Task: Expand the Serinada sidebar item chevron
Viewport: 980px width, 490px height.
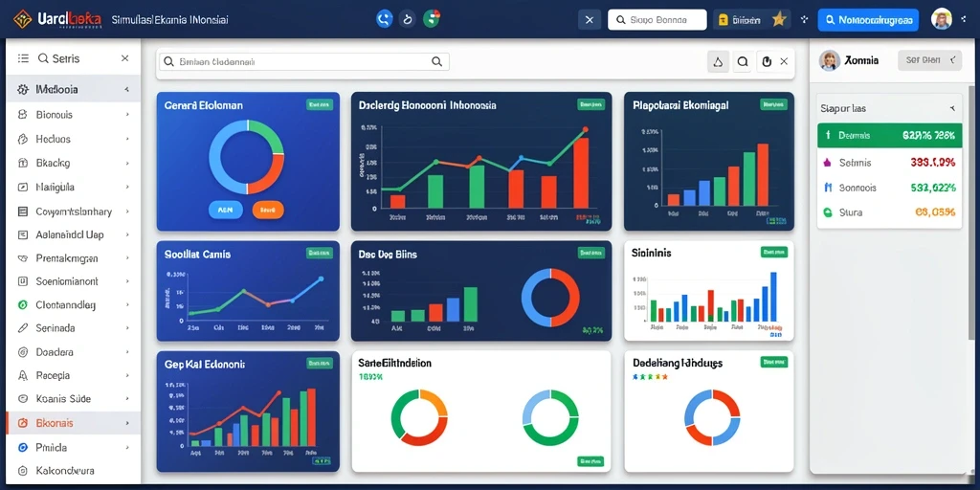Action: tap(127, 327)
